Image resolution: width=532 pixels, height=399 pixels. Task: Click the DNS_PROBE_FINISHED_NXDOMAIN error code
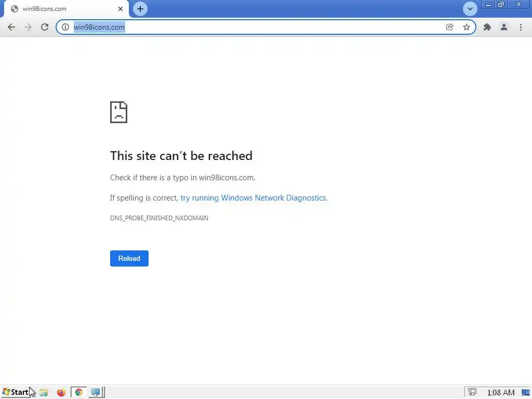(x=159, y=218)
